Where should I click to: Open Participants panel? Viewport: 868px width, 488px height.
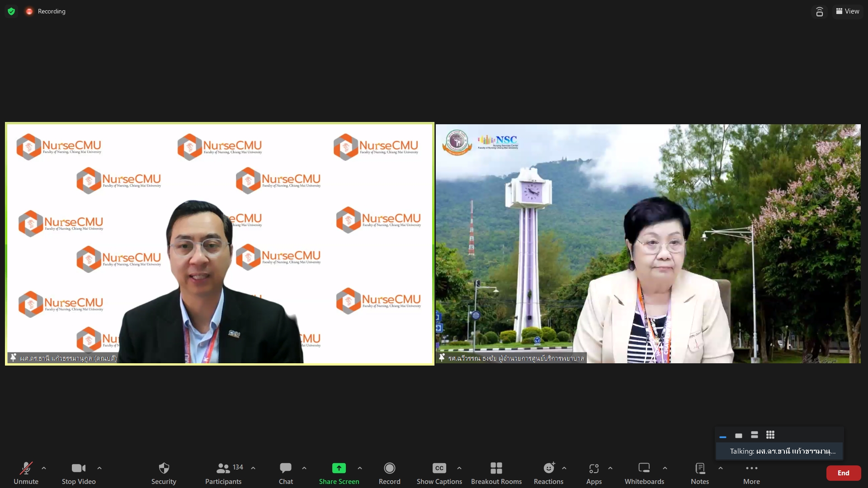tap(223, 473)
